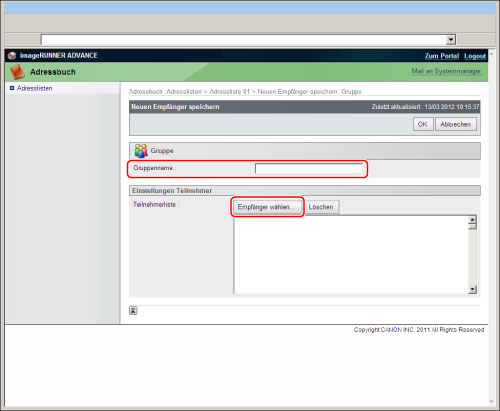Screen dimensions: 500x411
Task: Click inside the Teilnehmerliste list box
Action: [x=351, y=255]
